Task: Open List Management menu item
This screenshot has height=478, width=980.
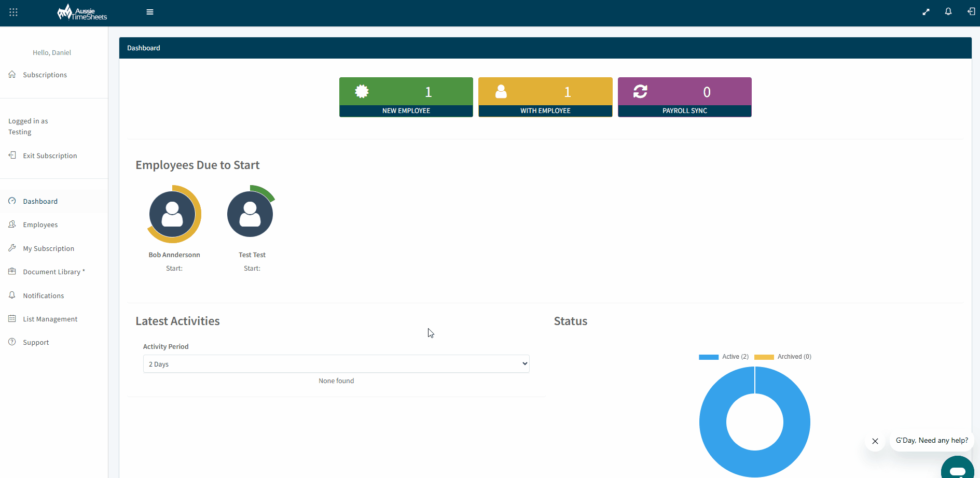Action: (x=50, y=319)
